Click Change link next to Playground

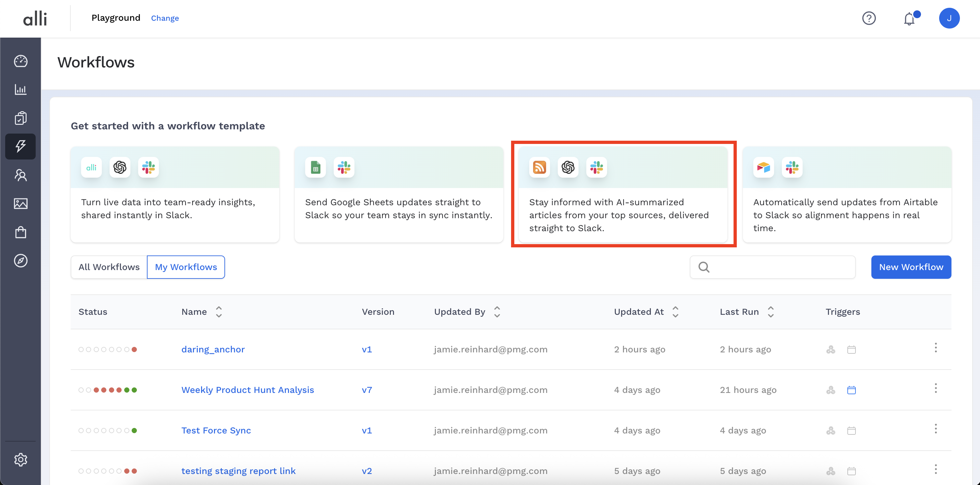pyautogui.click(x=165, y=18)
